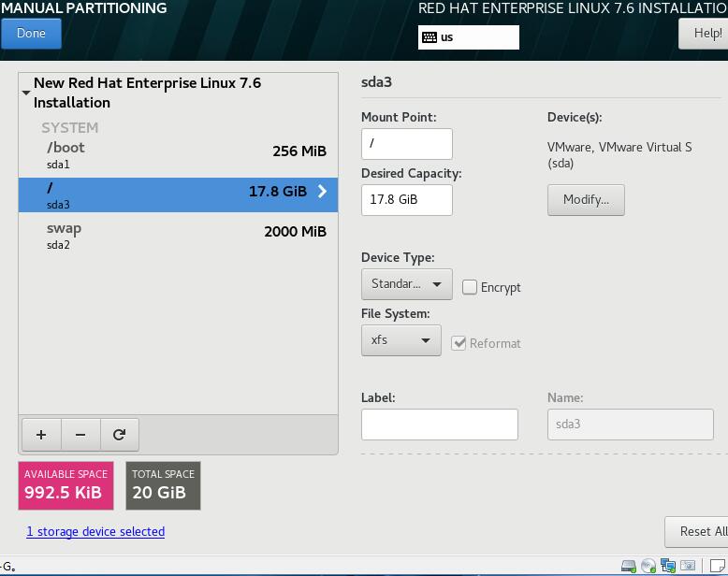Collapse the New Red Hat Enterprise Linux 7.6 Installation tree
728x576 pixels.
tap(26, 93)
